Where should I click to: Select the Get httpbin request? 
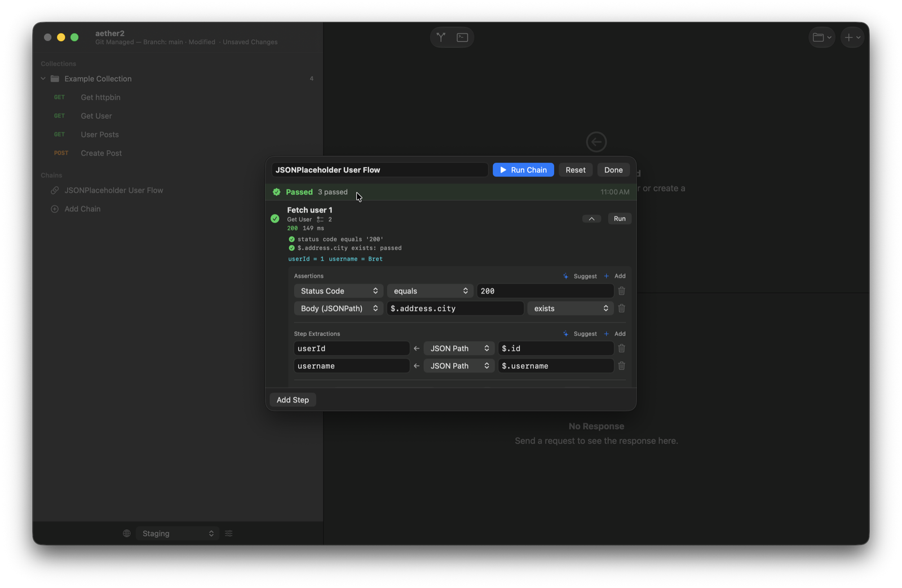100,98
